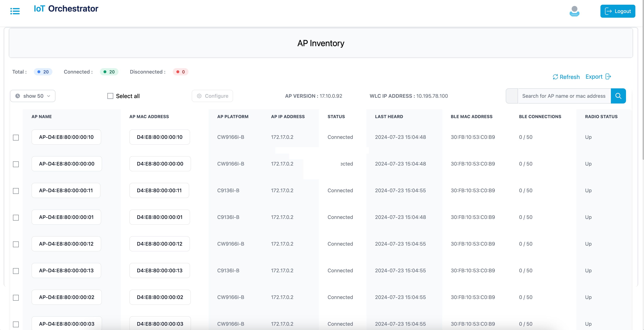
Task: Check the row for AP-D4:E8:80:00:00:02
Action: click(16, 297)
